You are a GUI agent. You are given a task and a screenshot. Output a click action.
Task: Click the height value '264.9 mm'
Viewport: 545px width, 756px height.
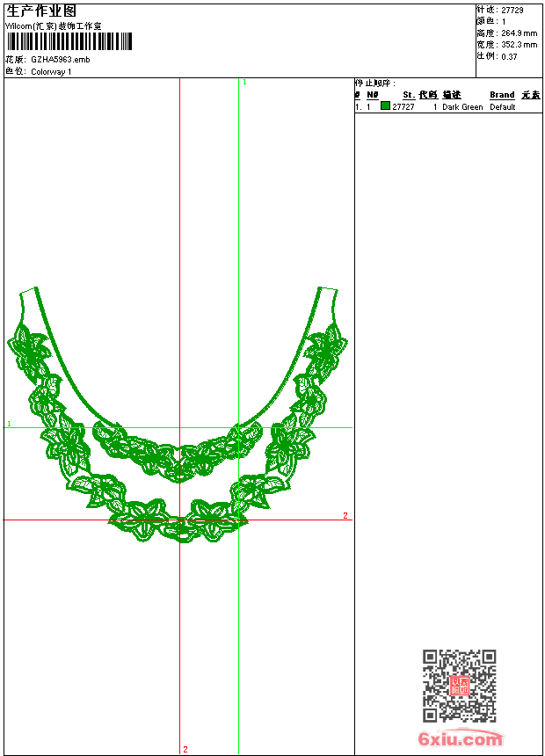pos(519,33)
